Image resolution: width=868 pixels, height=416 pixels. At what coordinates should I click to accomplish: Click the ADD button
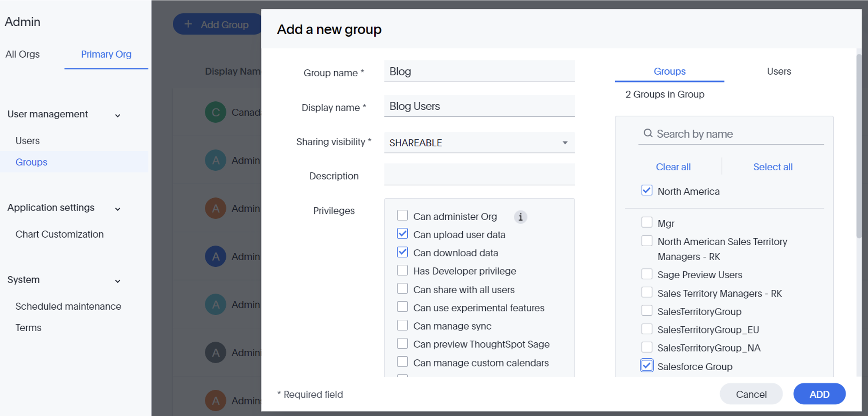(819, 394)
